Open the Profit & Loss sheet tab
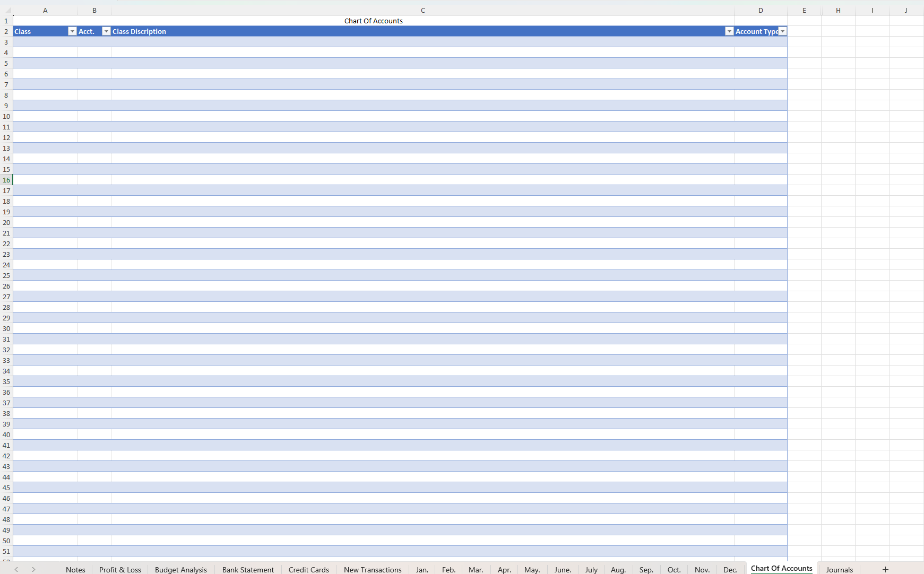Image resolution: width=924 pixels, height=574 pixels. tap(120, 569)
